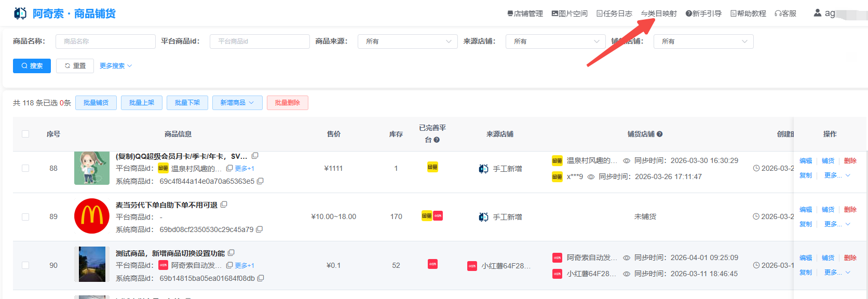Expand the 来源店铺 filter dropdown
This screenshot has width=868, height=299.
click(x=555, y=42)
